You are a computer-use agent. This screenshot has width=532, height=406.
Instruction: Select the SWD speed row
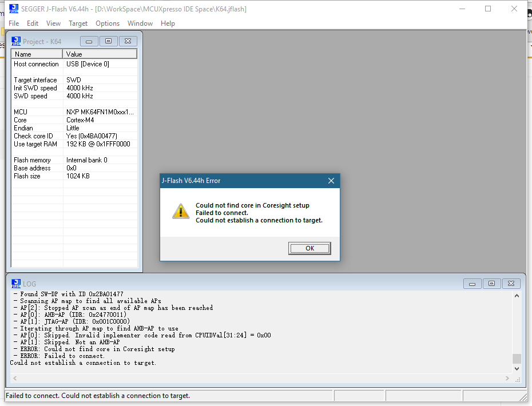pyautogui.click(x=74, y=96)
